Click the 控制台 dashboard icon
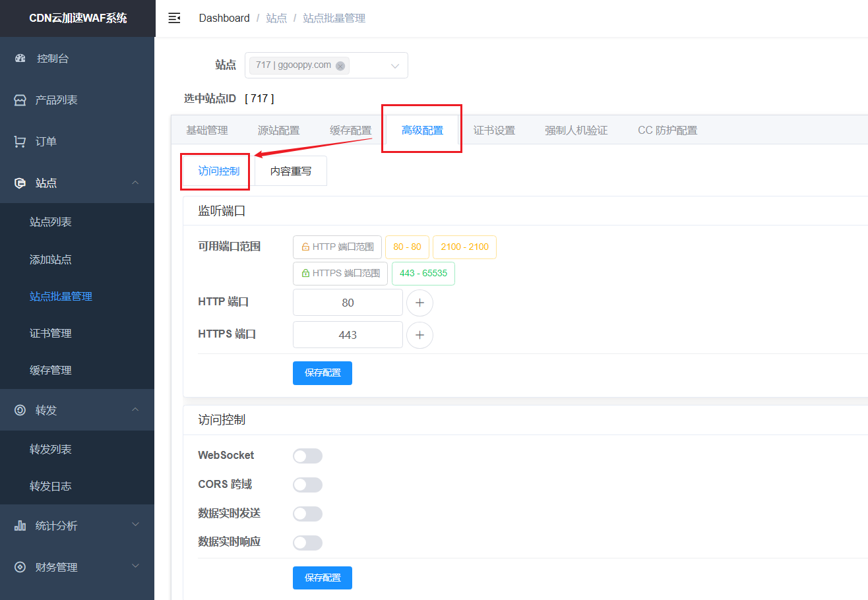Viewport: 868px width, 600px height. point(20,59)
